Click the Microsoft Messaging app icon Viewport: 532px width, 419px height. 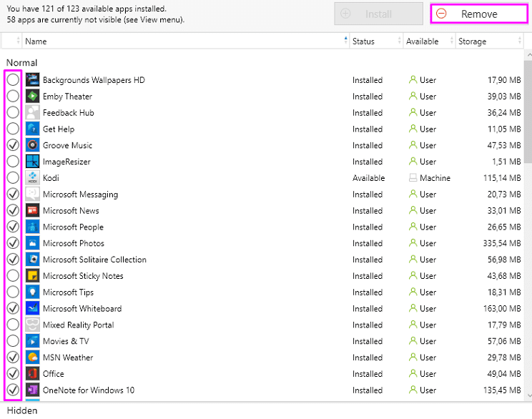[x=33, y=194]
